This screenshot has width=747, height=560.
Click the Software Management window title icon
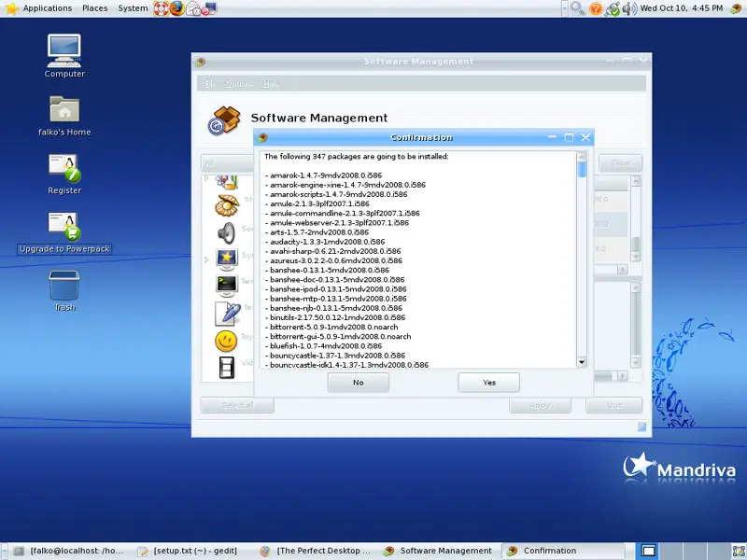tap(201, 62)
